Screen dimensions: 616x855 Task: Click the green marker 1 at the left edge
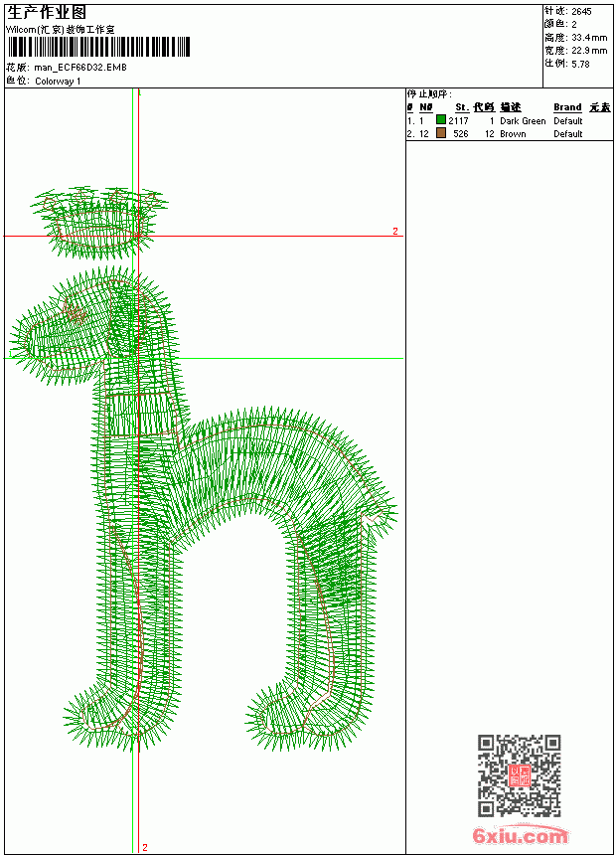point(9,355)
